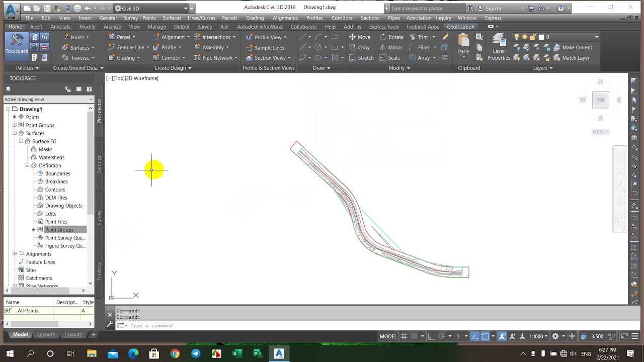
Task: Expand the Alignment dropdown in ribbon
Action: point(188,37)
